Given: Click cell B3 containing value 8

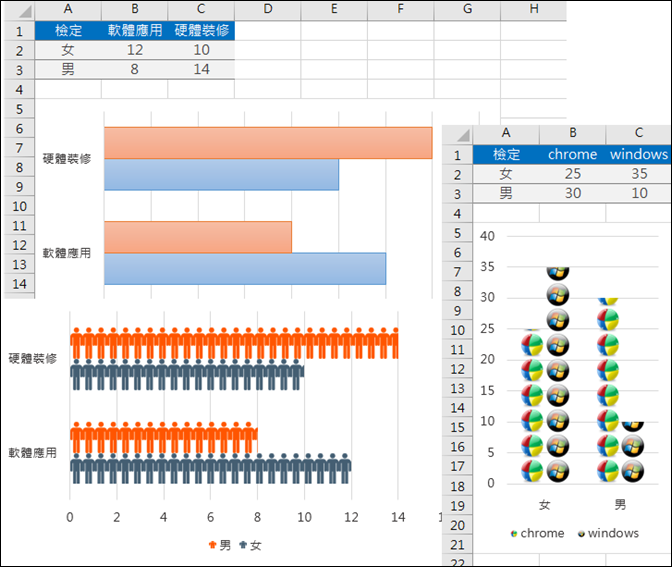Looking at the screenshot, I should (135, 69).
